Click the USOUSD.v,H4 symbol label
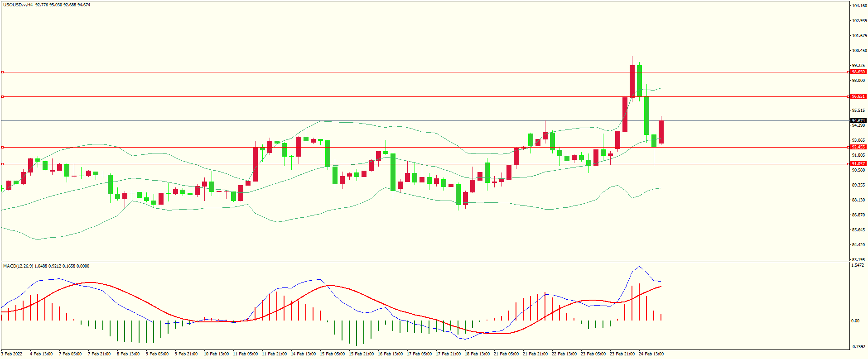868x359 pixels. tap(18, 5)
